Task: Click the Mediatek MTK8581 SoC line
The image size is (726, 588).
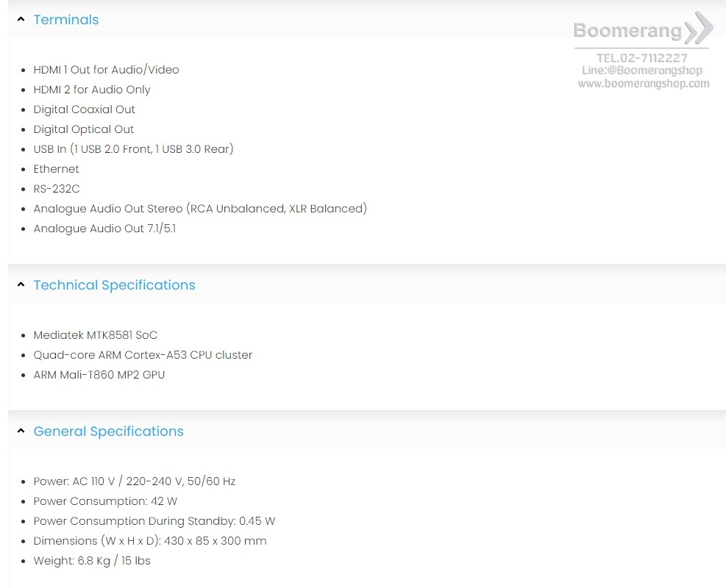Action: (96, 335)
